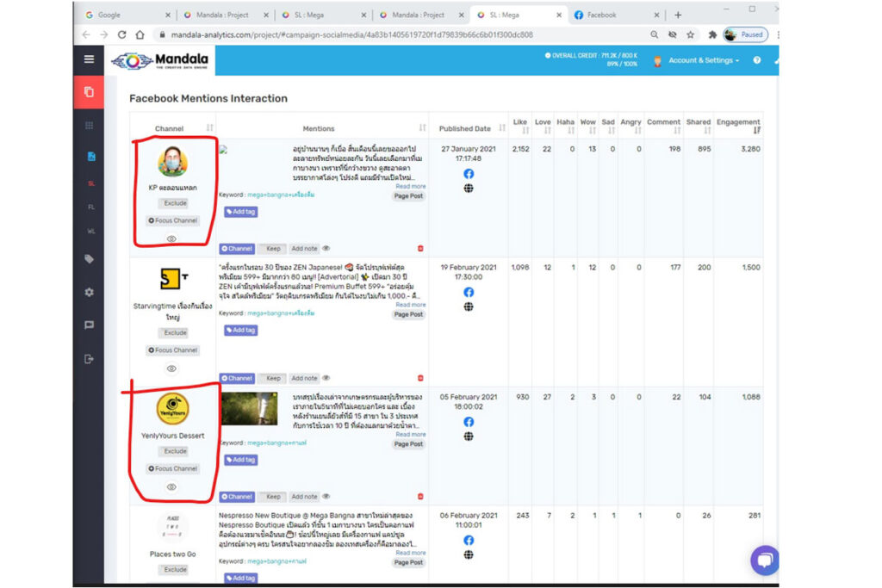Viewport: 882px width, 588px height.
Task: Click Focus Channel under Starvingtime
Action: 172,350
